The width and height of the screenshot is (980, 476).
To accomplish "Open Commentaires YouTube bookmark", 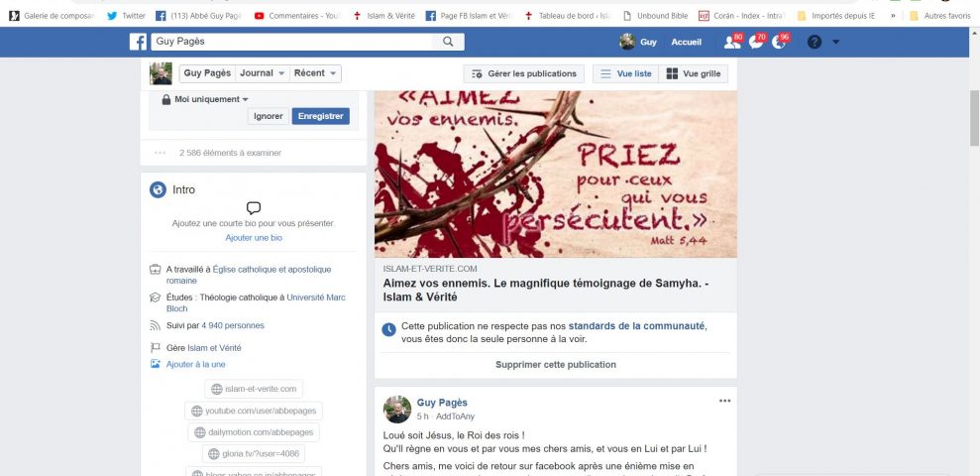I will (x=297, y=16).
